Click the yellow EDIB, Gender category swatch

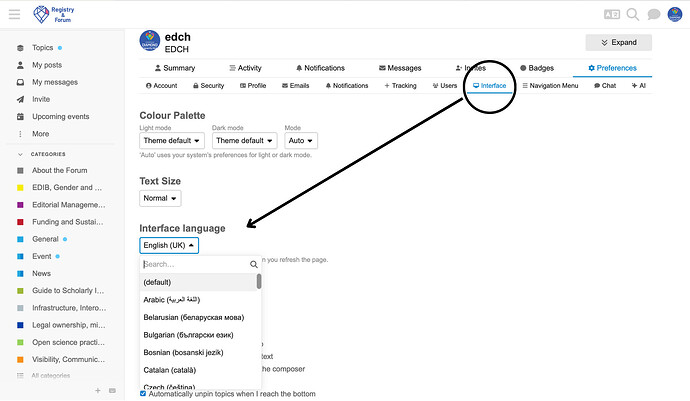(x=20, y=188)
